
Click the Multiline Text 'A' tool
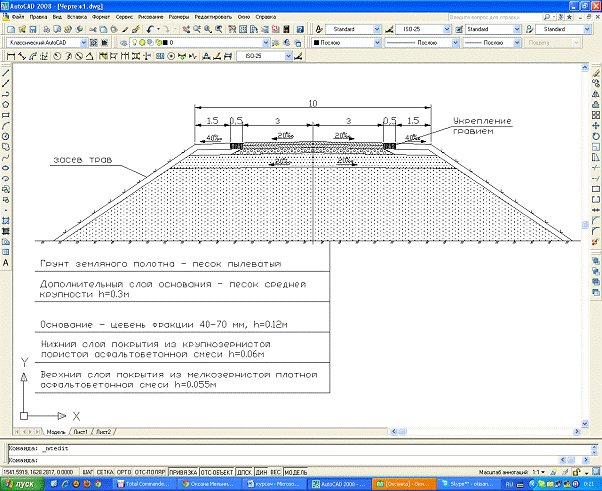click(x=6, y=263)
